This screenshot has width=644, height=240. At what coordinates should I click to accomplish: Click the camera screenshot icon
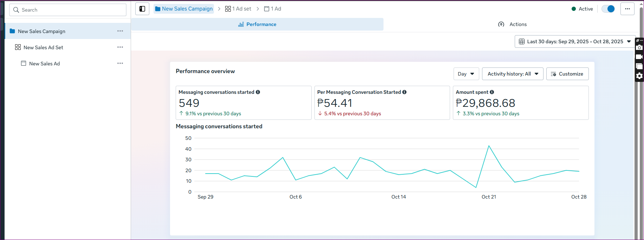click(x=639, y=47)
